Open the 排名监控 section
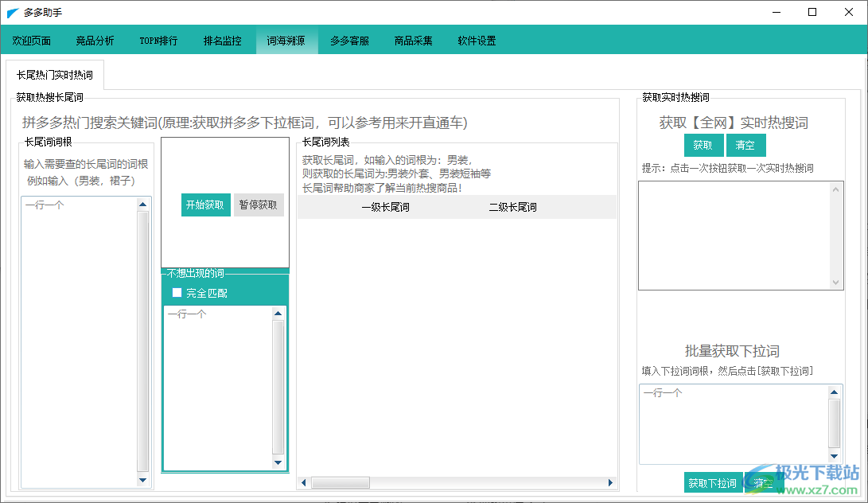This screenshot has height=503, width=868. point(222,41)
